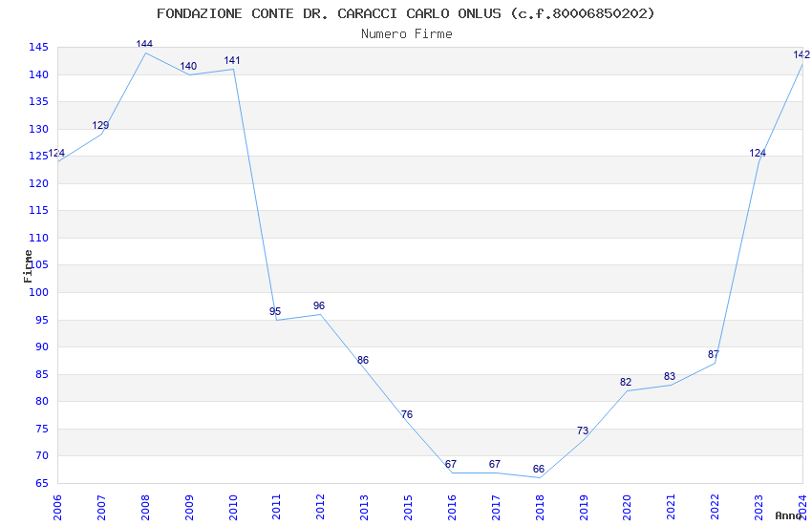Viewport: 812px width, 525px height.
Task: Click the Anno x-axis label
Action: (x=788, y=515)
